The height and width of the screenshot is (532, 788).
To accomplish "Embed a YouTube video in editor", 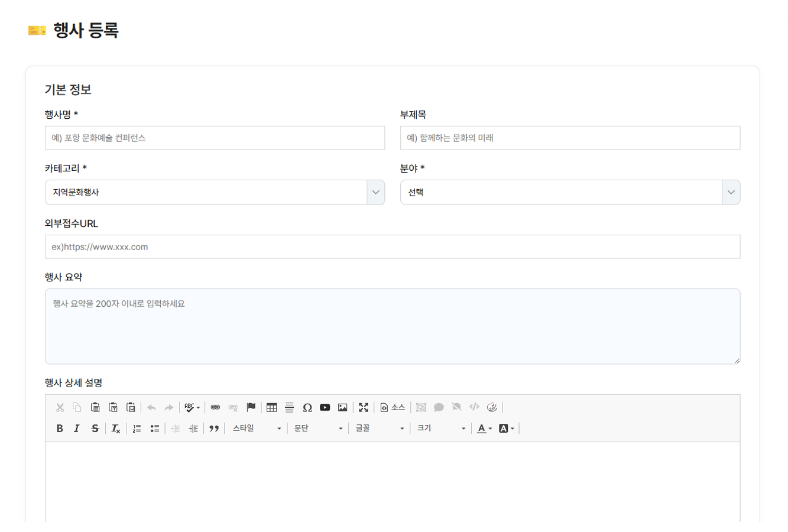I will [x=325, y=407].
